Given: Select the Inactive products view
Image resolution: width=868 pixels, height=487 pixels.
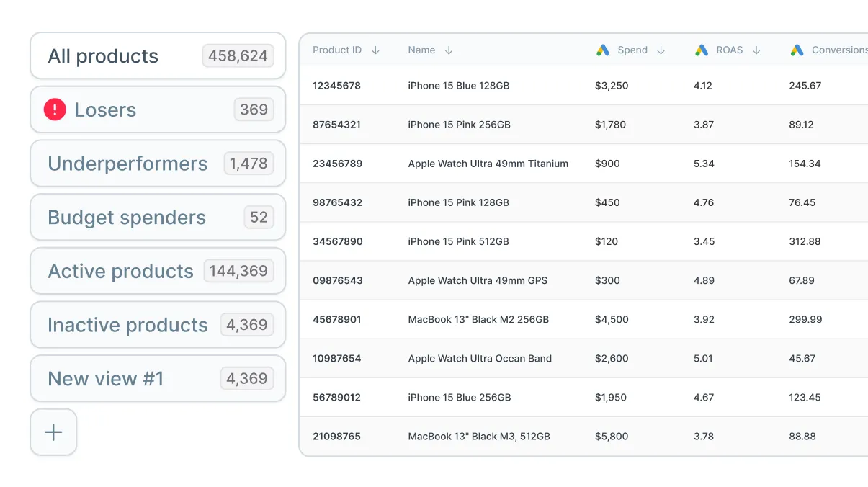Looking at the screenshot, I should click(x=158, y=325).
